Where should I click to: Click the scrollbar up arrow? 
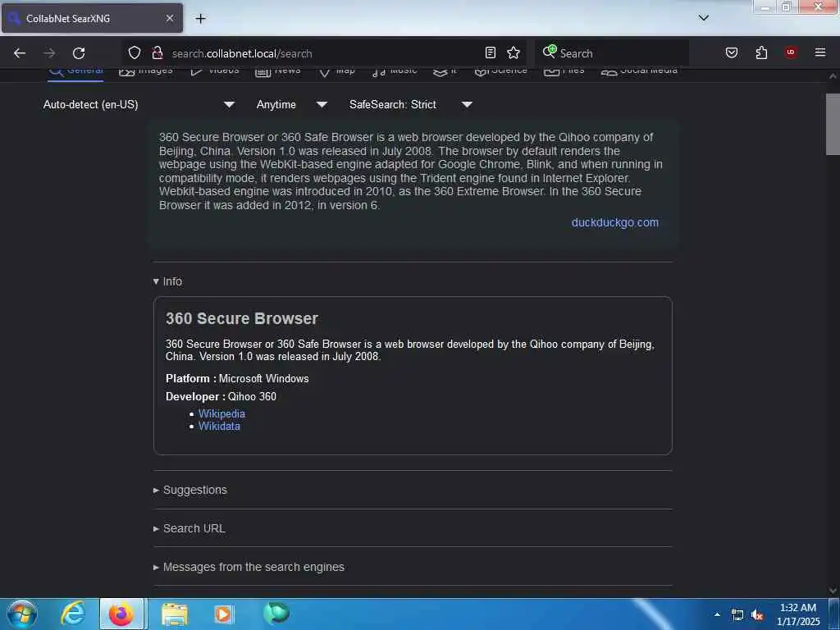point(833,76)
